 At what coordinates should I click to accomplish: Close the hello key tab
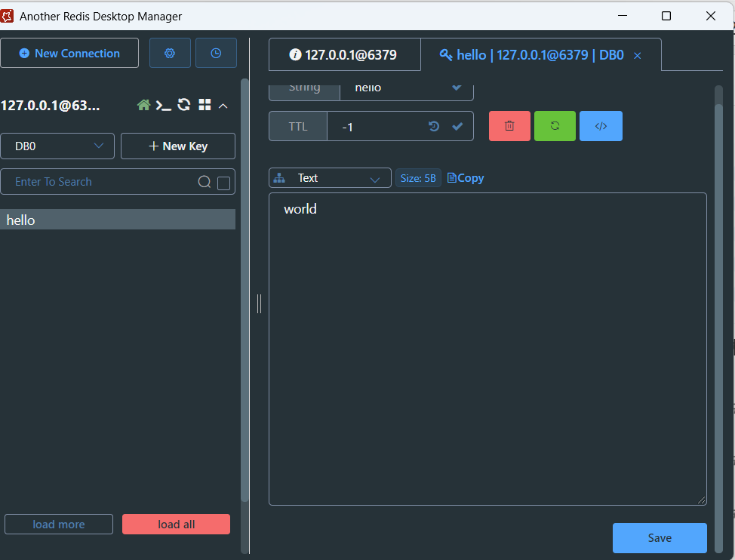point(638,56)
